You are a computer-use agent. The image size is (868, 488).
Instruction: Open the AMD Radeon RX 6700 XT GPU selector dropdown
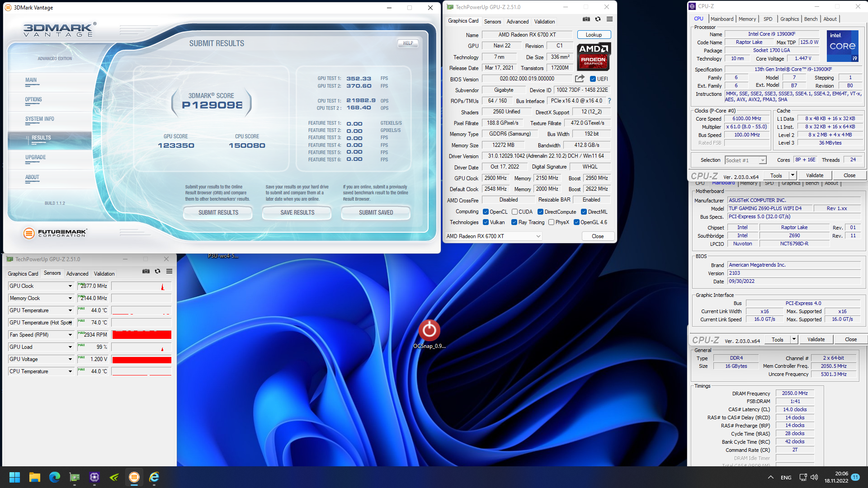(493, 236)
